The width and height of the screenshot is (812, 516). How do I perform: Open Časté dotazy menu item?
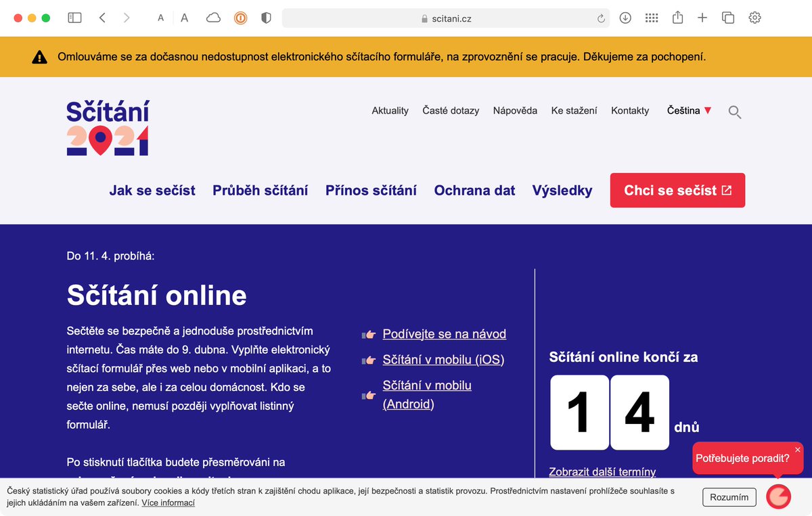tap(451, 110)
